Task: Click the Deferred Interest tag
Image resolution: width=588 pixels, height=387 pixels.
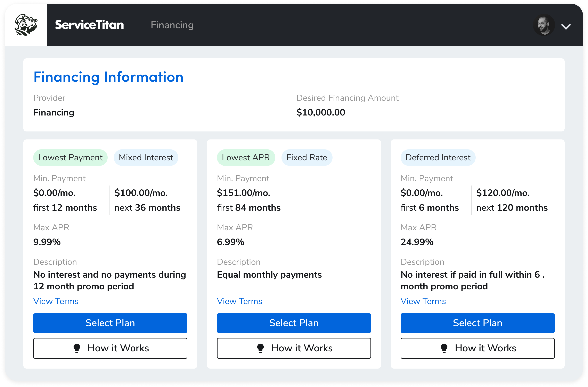Action: [438, 157]
